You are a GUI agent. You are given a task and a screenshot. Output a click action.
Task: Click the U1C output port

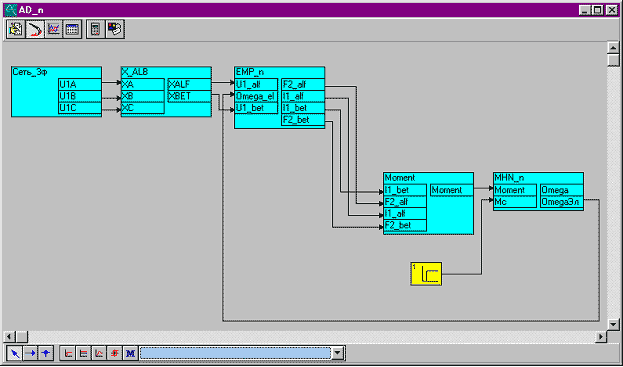pos(80,108)
